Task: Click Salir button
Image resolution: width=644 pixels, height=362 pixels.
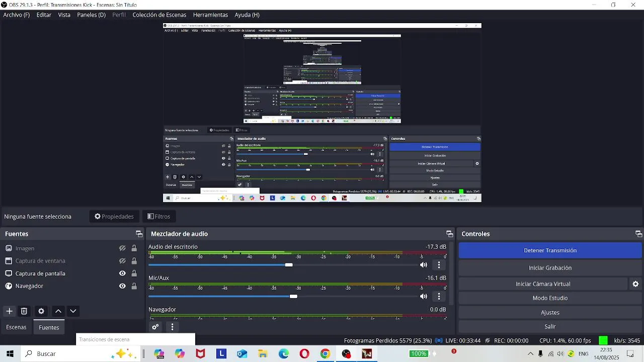Action: coord(550,326)
